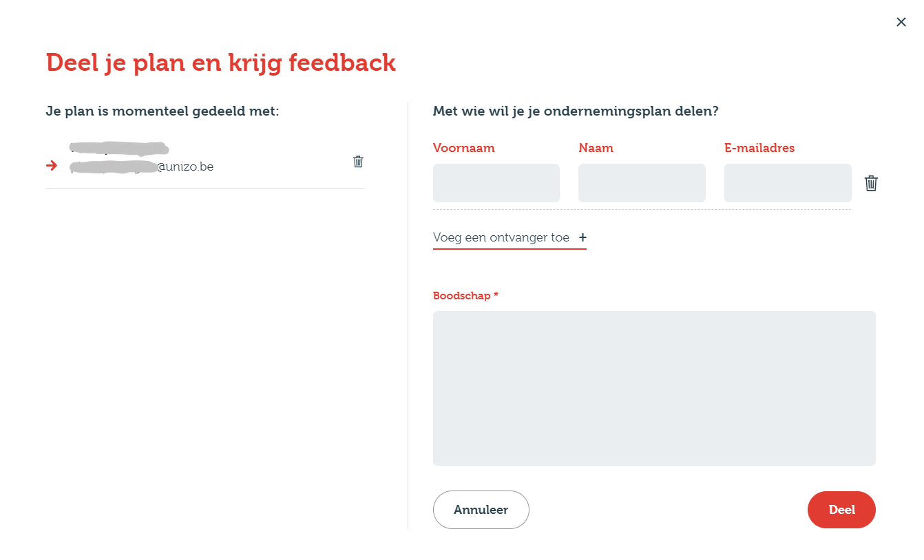Close the share plan dialog with X
This screenshot has width=924, height=560.
[x=901, y=22]
